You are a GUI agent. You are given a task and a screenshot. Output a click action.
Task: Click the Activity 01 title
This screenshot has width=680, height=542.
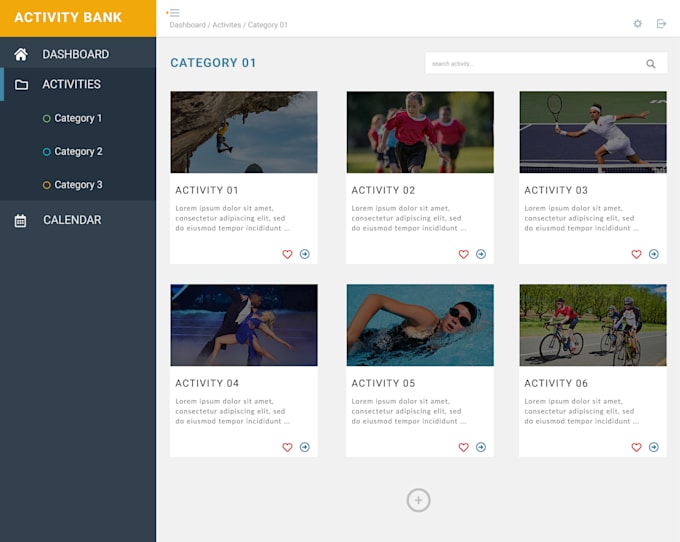[207, 190]
